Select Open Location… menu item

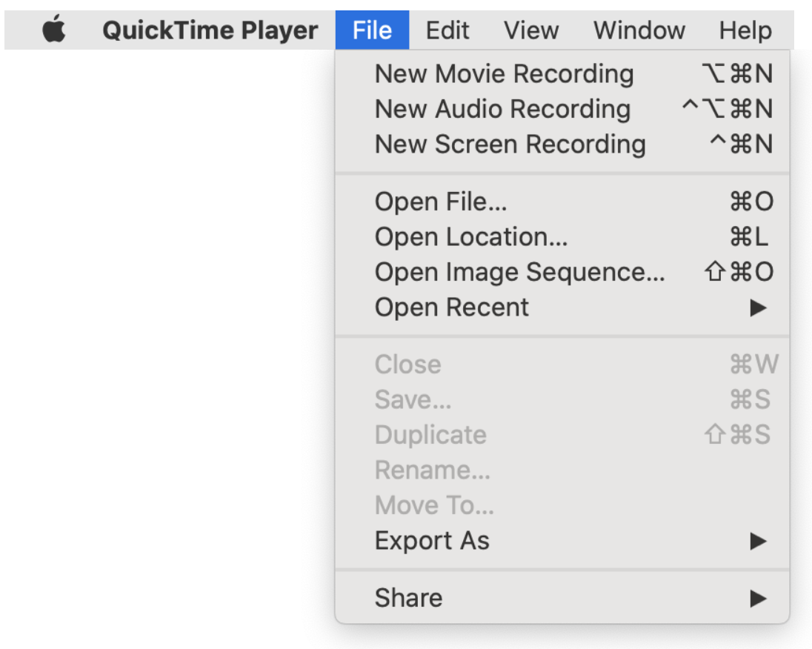471,237
